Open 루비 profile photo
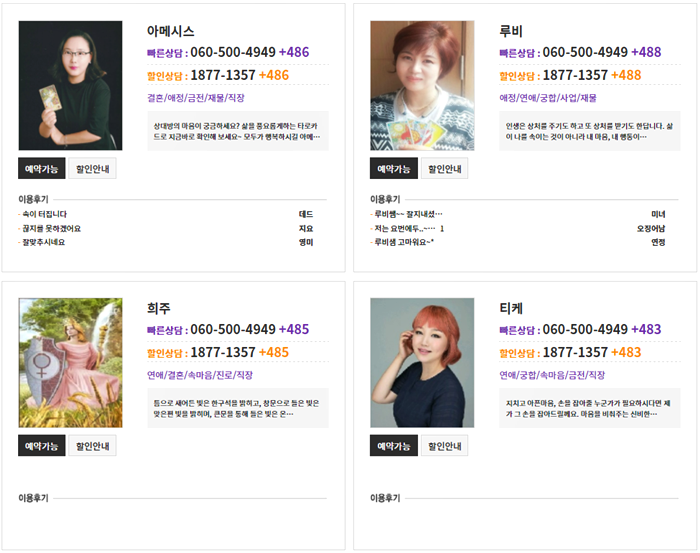Image resolution: width=700 pixels, height=553 pixels. pos(422,85)
